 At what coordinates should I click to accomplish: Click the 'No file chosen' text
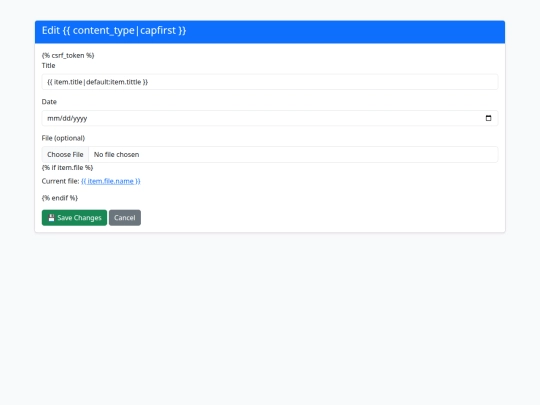click(x=116, y=155)
